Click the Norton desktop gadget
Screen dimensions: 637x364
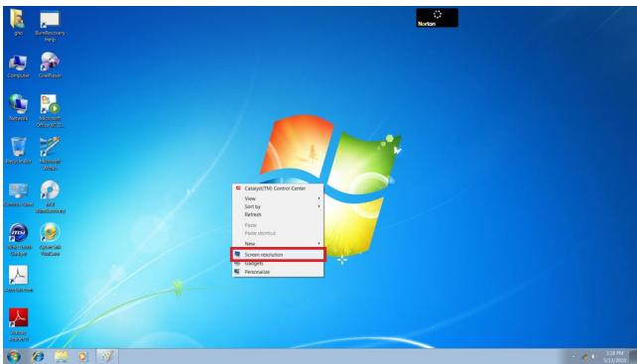pos(438,18)
